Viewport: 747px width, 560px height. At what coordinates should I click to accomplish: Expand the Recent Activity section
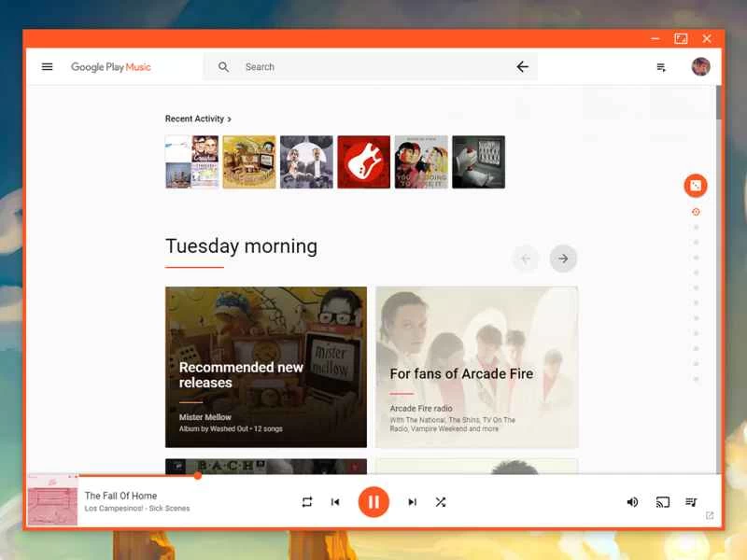click(198, 119)
